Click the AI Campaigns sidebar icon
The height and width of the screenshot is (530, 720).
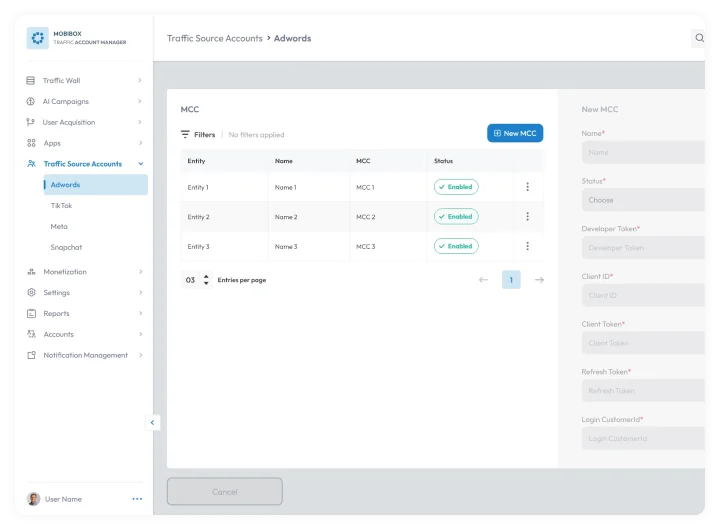31,101
